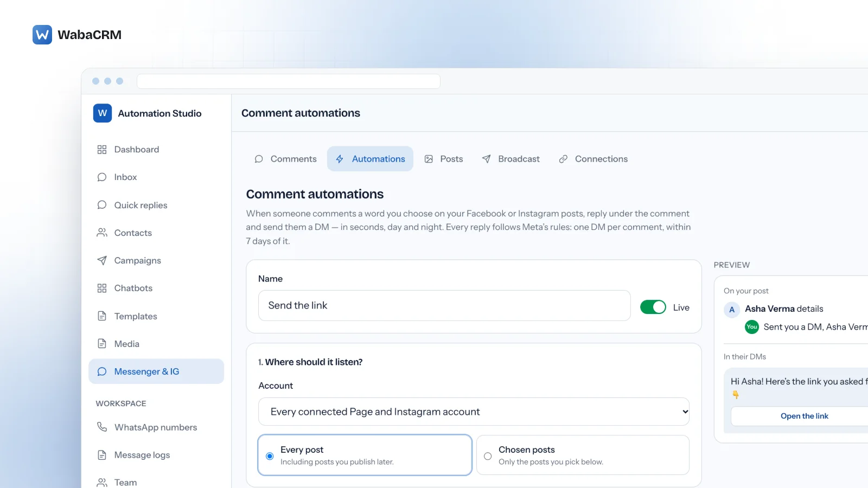Click the green You avatar in preview

point(752,327)
